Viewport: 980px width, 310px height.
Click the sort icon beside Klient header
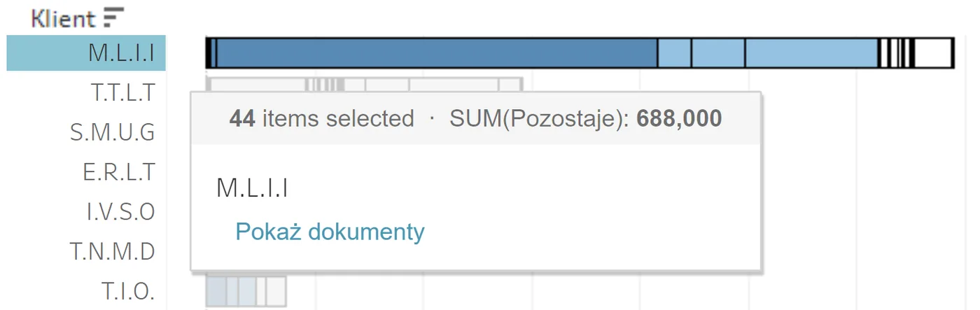pyautogui.click(x=113, y=17)
